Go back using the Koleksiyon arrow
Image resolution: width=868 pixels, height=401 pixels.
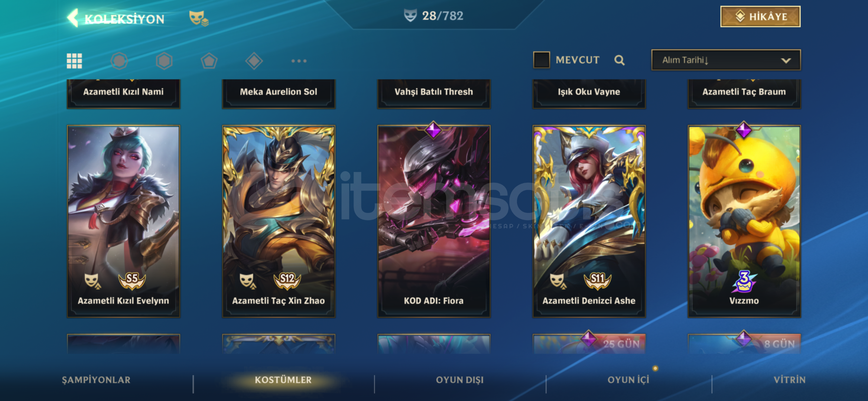(x=73, y=18)
